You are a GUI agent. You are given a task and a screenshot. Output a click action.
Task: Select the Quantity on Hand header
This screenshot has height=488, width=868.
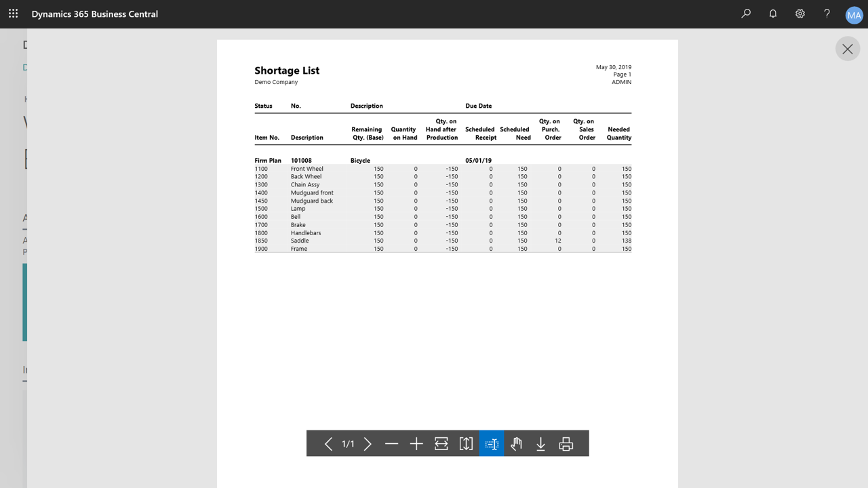pos(404,134)
